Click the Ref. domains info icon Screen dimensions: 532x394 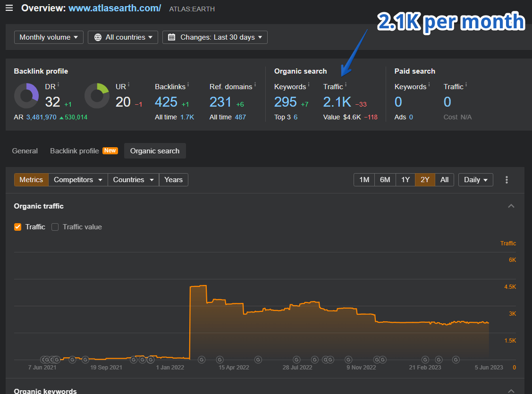tap(255, 84)
